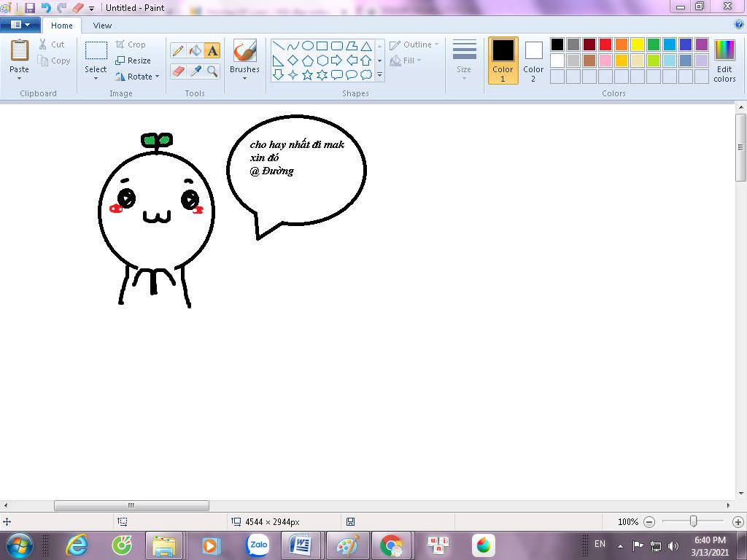The width and height of the screenshot is (747, 560).
Task: Click the Windows Start button
Action: tap(20, 545)
